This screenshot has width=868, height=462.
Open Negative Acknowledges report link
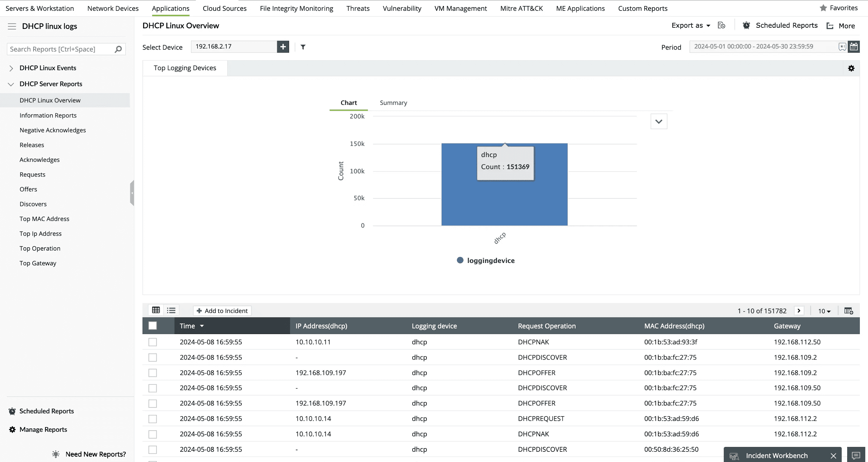(x=52, y=130)
